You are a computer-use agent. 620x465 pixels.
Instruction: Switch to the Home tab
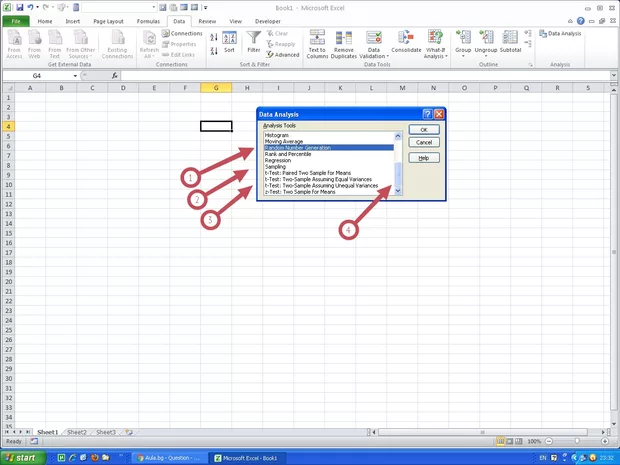(x=45, y=21)
